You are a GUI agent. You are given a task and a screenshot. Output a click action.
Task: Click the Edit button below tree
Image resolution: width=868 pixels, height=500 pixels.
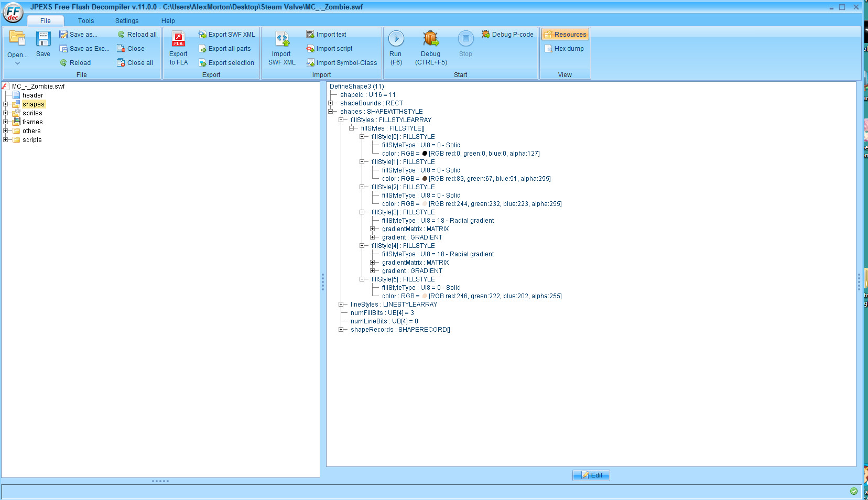(591, 475)
